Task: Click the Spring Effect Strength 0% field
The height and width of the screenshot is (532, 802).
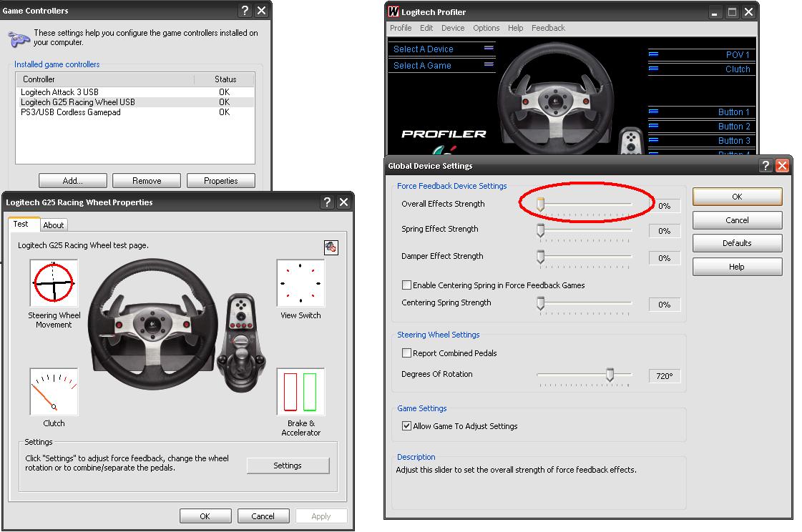Action: tap(665, 230)
